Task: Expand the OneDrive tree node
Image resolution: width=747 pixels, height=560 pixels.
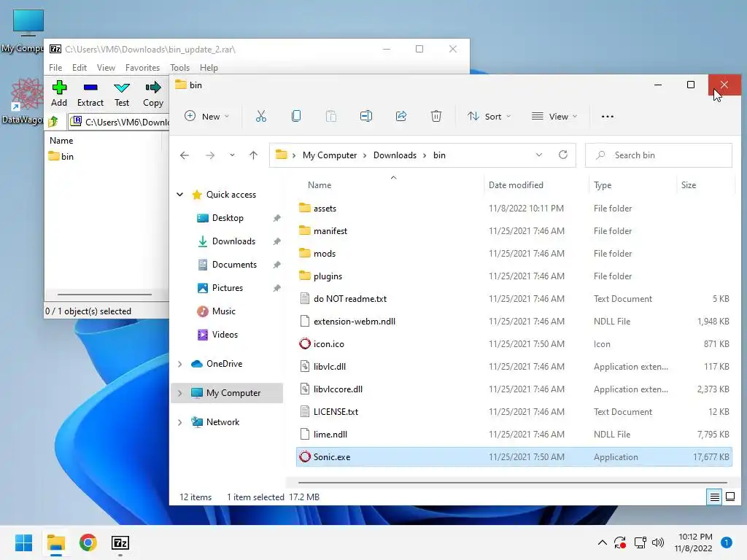Action: tap(180, 364)
